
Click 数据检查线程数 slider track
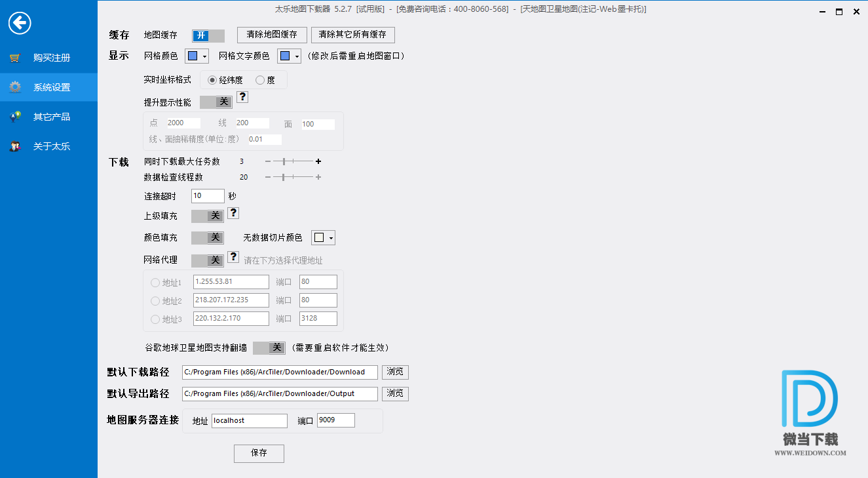(293, 177)
